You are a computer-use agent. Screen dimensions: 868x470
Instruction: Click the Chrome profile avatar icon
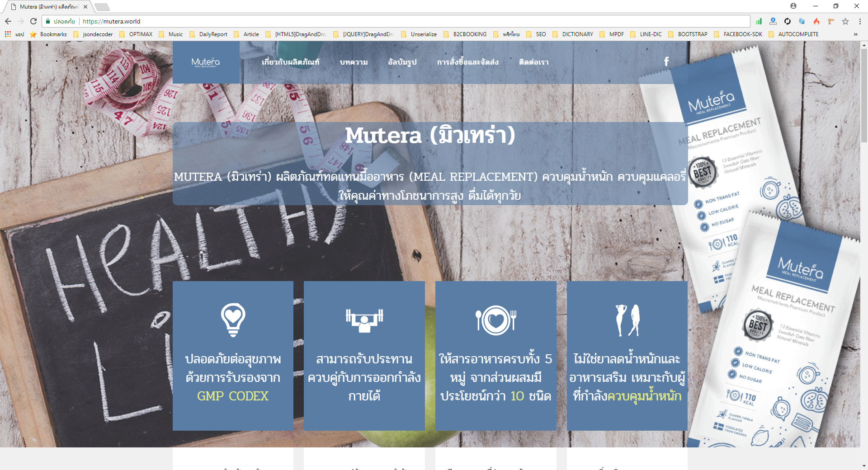point(793,6)
